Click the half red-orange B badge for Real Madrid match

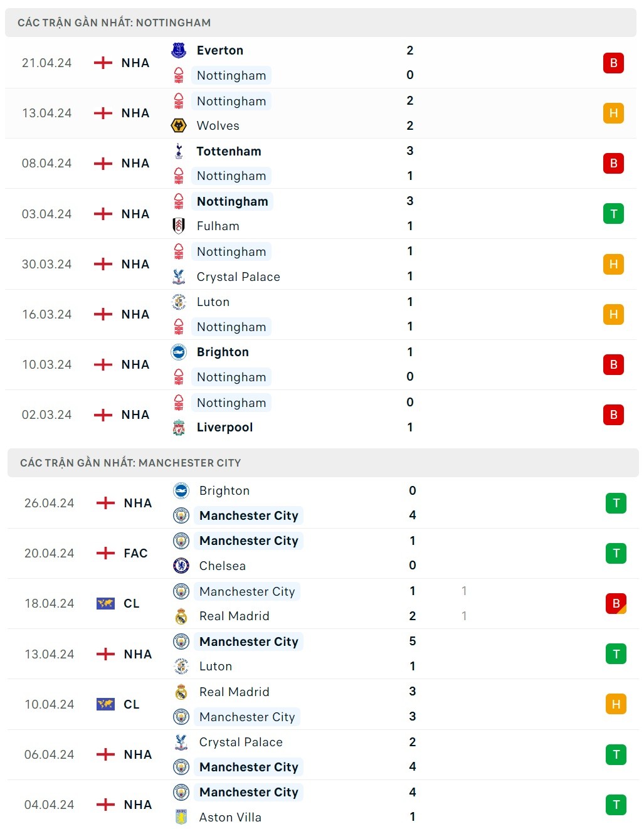[x=616, y=603]
